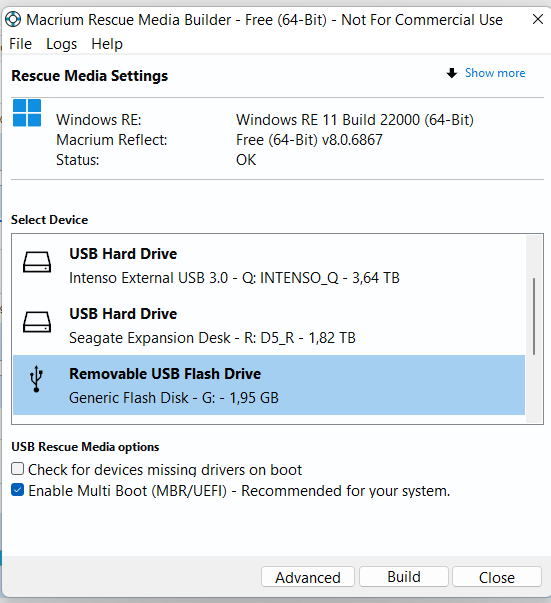Image resolution: width=551 pixels, height=603 pixels.
Task: Enable Check for devices missing drivers on boot
Action: (17, 469)
